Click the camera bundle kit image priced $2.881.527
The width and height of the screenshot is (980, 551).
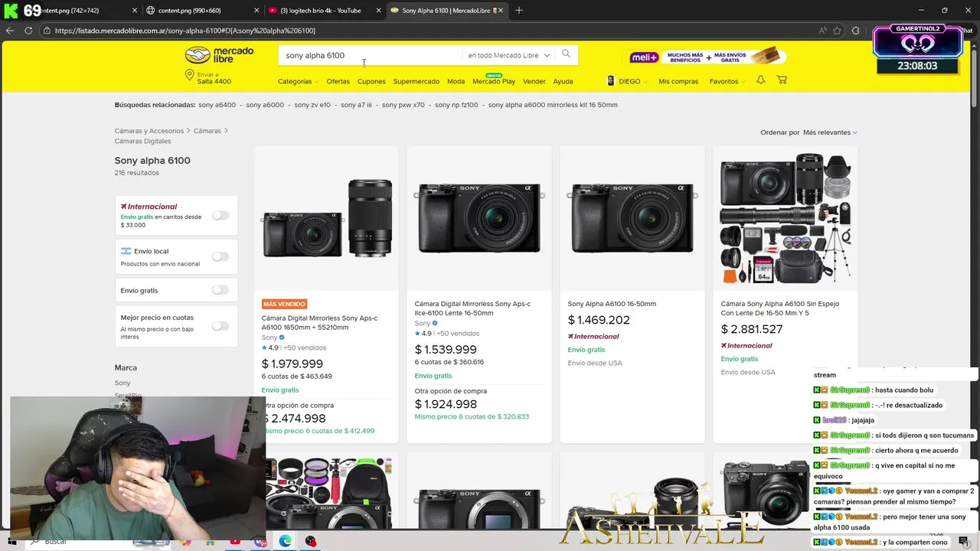pos(786,219)
